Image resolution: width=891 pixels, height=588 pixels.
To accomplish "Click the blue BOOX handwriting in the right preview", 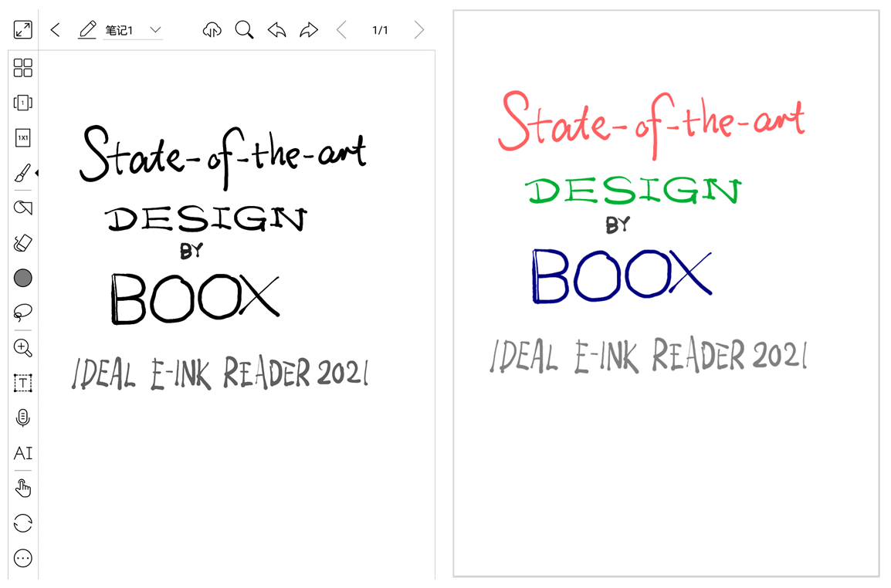I will (621, 275).
